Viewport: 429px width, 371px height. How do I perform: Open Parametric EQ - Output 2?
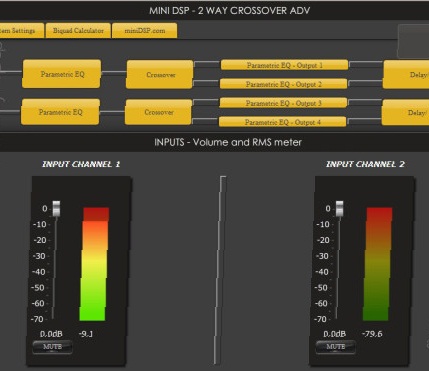coord(283,84)
